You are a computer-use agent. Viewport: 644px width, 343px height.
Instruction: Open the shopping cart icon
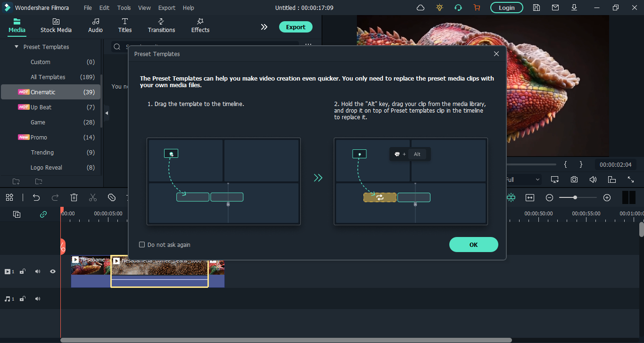click(477, 8)
